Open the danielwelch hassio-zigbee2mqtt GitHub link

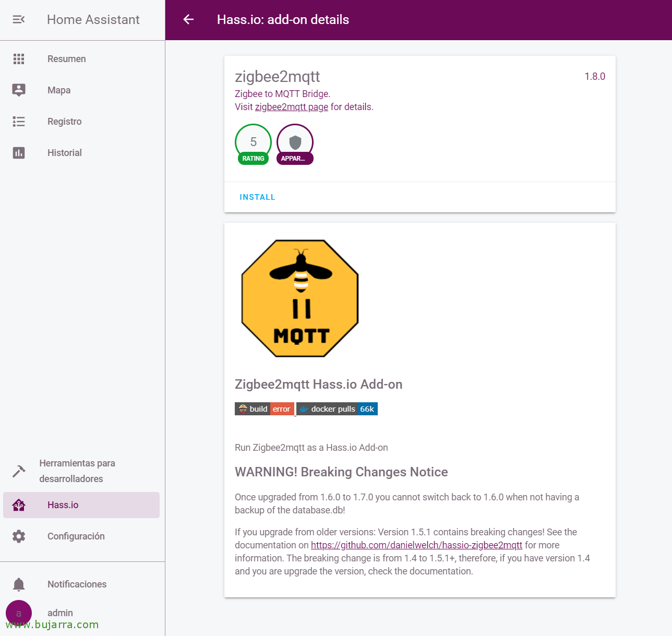416,545
